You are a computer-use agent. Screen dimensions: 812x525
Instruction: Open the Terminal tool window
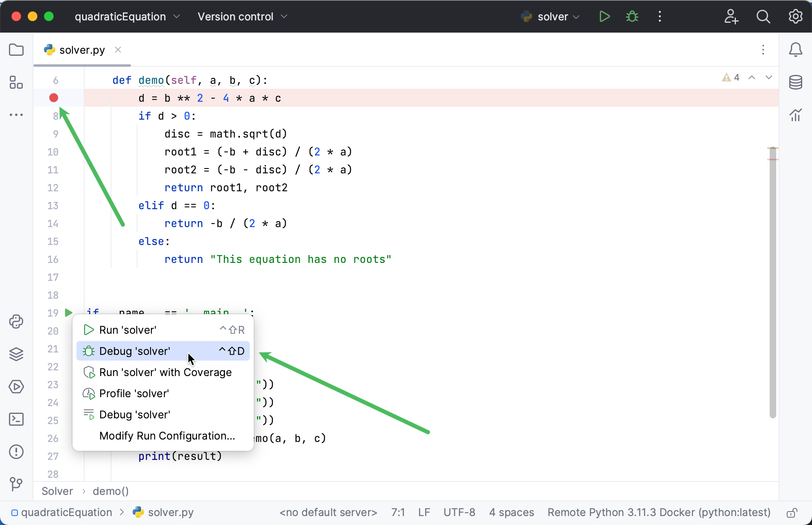(16, 419)
